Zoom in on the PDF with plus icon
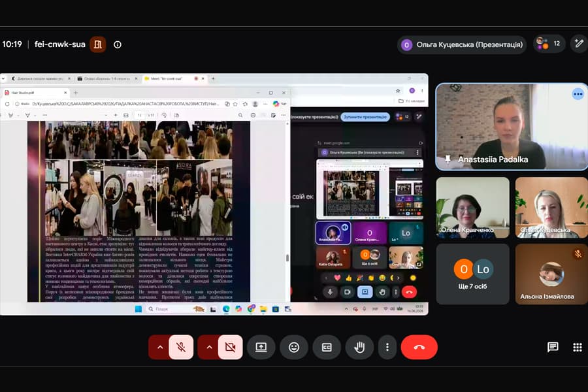Image resolution: width=588 pixels, height=392 pixels. pos(116,115)
